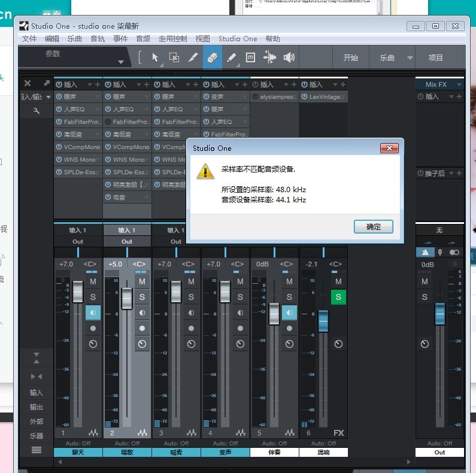Open Mix FX dropdown
The width and height of the screenshot is (476, 473).
tap(459, 84)
